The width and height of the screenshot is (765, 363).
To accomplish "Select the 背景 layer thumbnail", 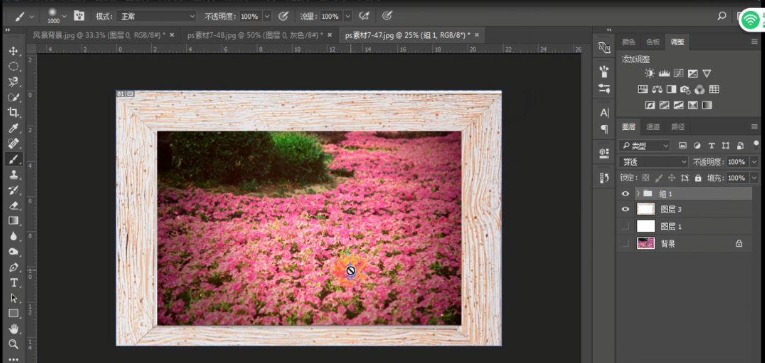I will (646, 243).
